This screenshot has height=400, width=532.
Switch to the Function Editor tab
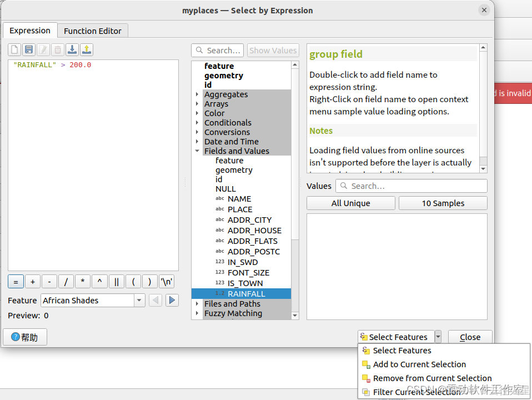[x=93, y=31]
